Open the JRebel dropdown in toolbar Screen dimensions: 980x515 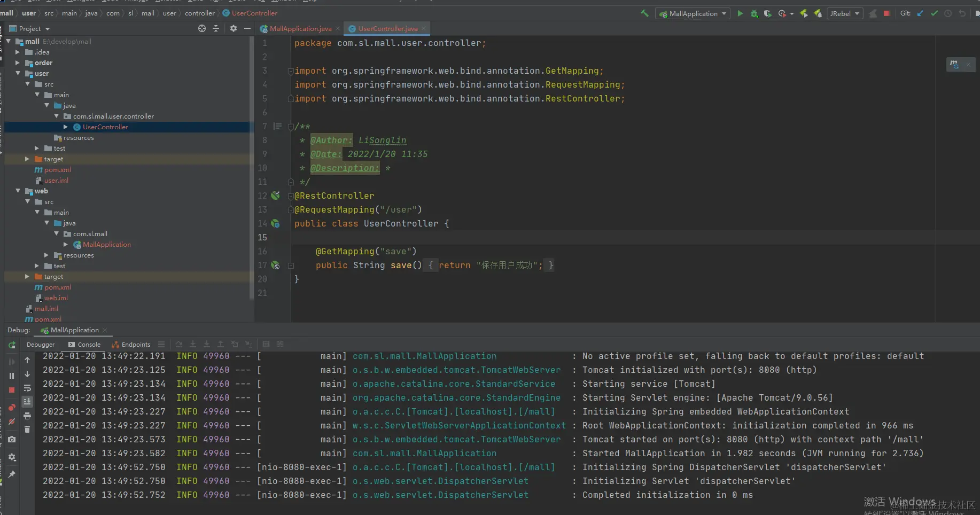[845, 13]
